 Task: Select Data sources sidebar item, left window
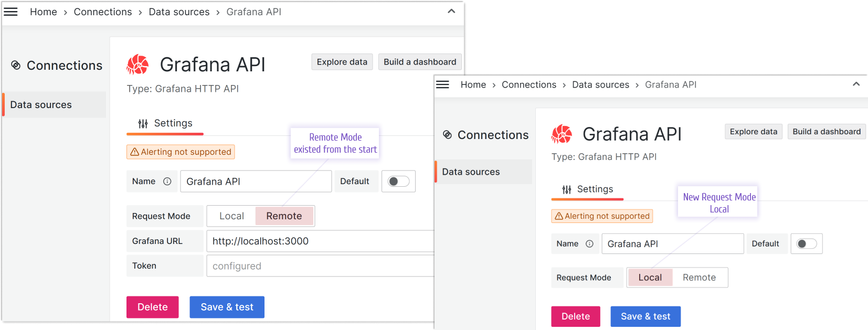pos(55,105)
